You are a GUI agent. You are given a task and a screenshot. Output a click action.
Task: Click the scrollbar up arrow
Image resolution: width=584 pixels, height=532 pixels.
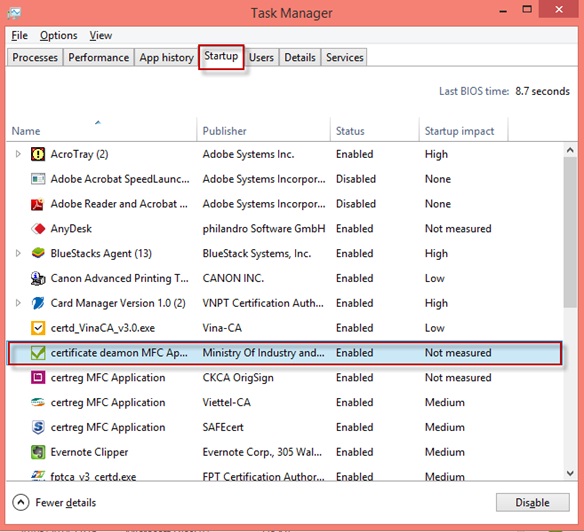pyautogui.click(x=570, y=150)
